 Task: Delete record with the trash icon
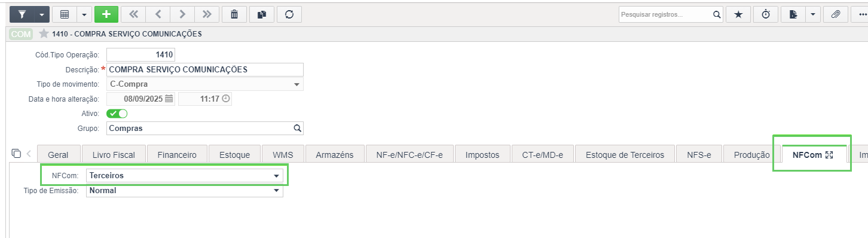234,14
